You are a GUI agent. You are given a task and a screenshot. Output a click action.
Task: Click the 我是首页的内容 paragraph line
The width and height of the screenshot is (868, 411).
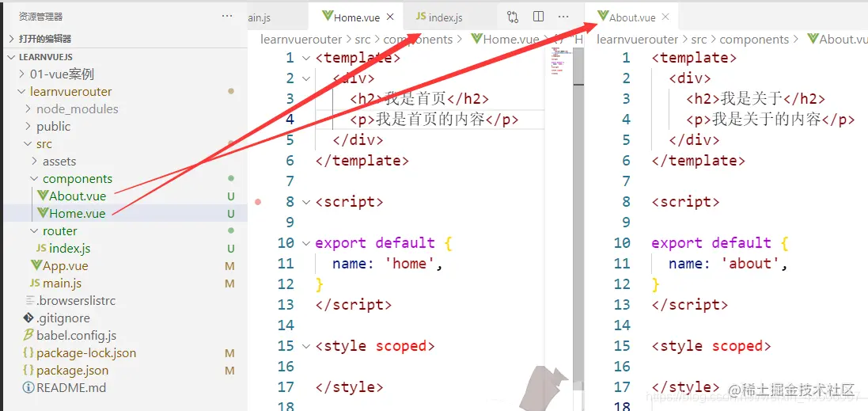[x=434, y=119]
